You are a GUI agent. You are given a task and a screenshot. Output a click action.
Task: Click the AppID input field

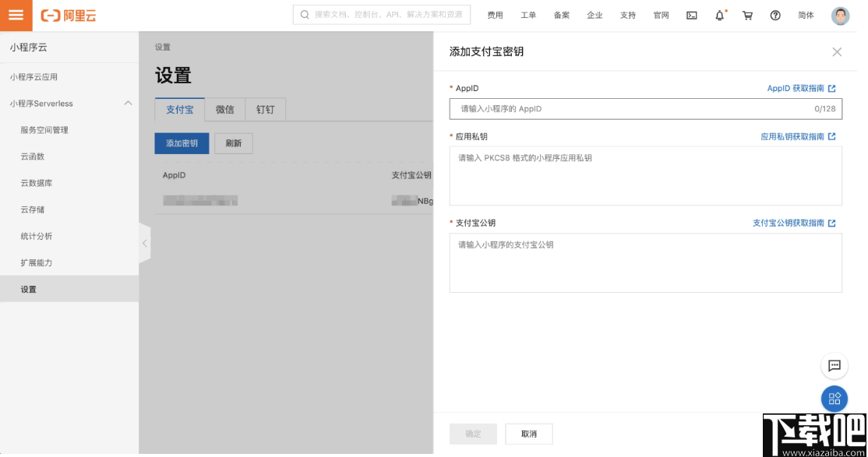[646, 109]
